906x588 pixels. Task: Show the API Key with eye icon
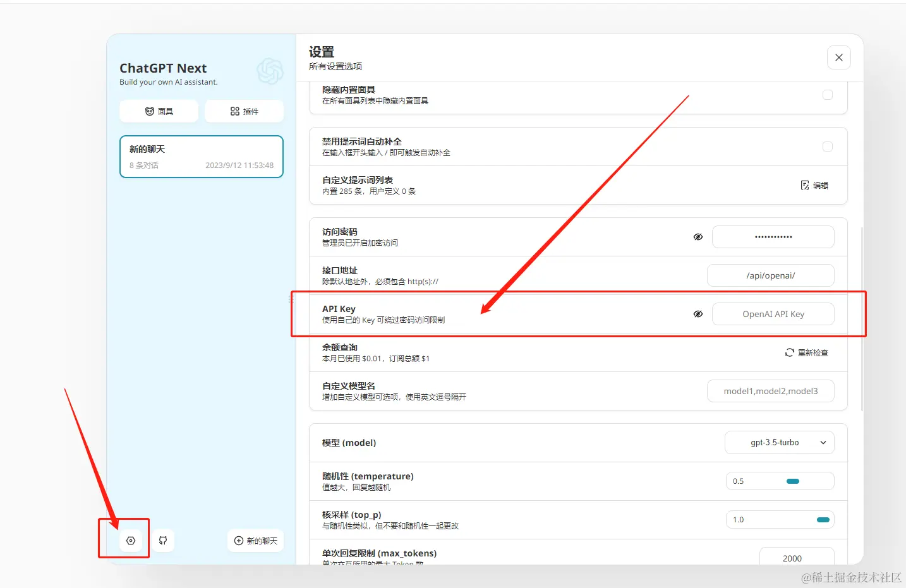(x=698, y=314)
